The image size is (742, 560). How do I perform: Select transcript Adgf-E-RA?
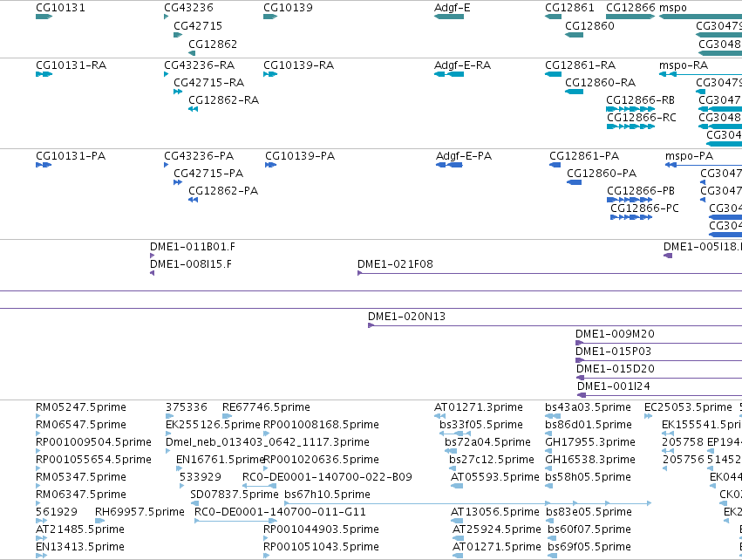(463, 65)
